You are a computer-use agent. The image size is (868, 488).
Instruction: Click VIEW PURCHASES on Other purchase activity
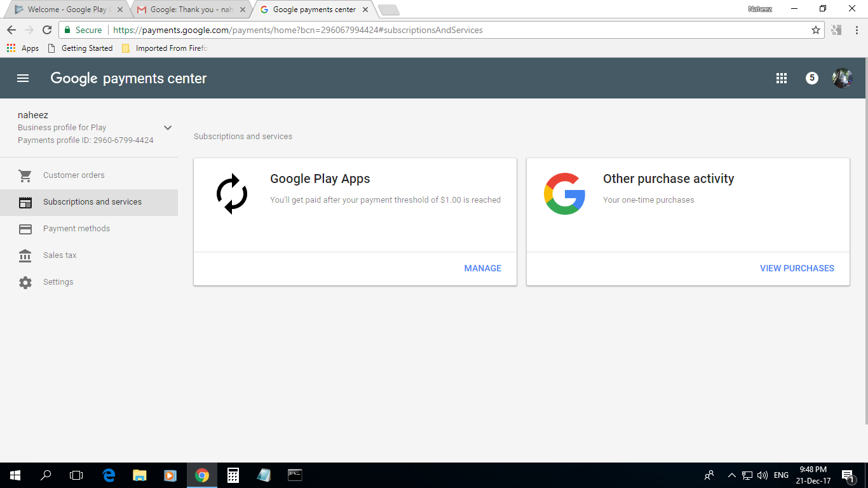[x=797, y=268]
